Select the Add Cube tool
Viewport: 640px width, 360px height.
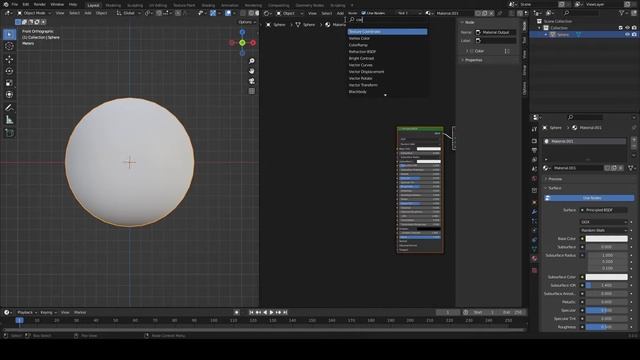point(9,133)
